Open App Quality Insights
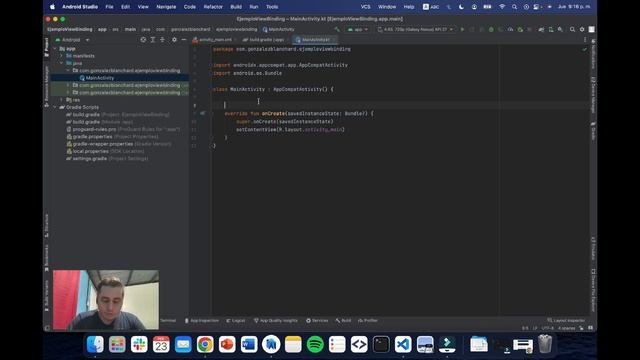The width and height of the screenshot is (640, 360). [x=276, y=320]
